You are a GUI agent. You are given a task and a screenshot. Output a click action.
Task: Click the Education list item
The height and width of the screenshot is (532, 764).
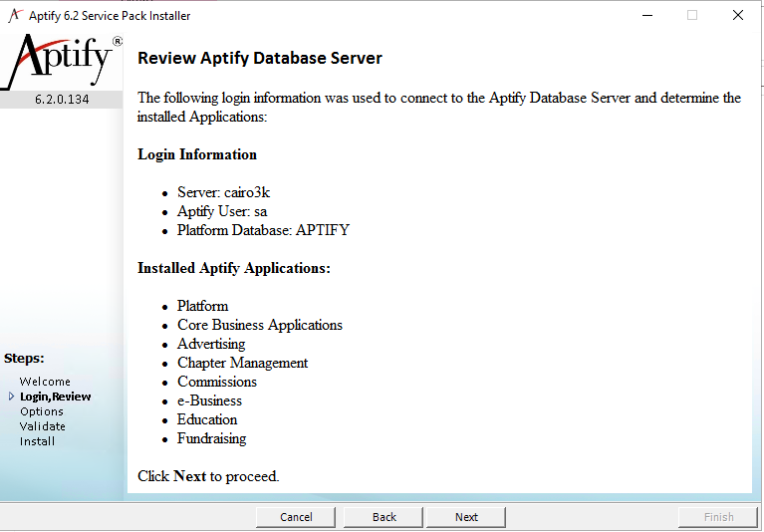[x=207, y=419]
